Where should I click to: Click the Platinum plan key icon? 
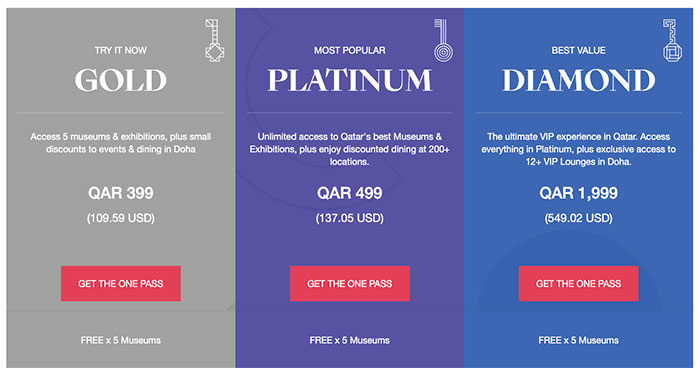tap(443, 40)
